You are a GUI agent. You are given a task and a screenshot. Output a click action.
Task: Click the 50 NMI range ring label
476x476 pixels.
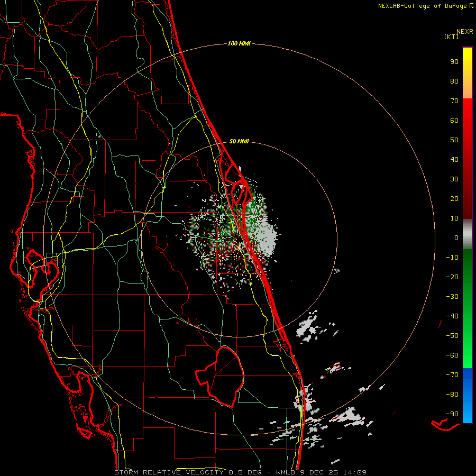[x=239, y=141]
